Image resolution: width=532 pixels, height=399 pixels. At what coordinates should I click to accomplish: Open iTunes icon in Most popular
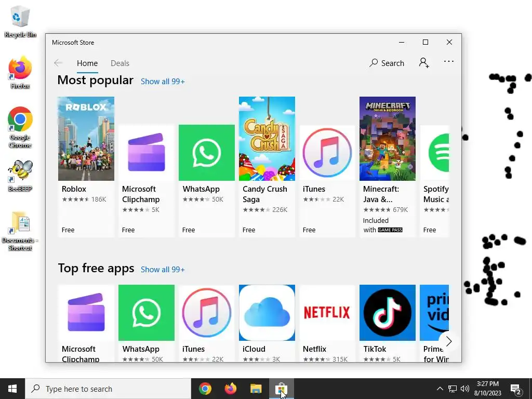click(327, 153)
